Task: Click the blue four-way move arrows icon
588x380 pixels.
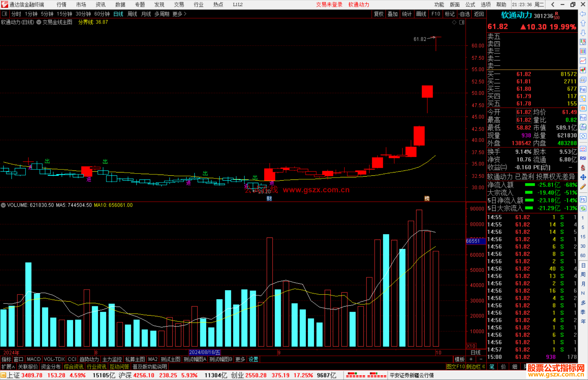Action: pyautogui.click(x=583, y=177)
